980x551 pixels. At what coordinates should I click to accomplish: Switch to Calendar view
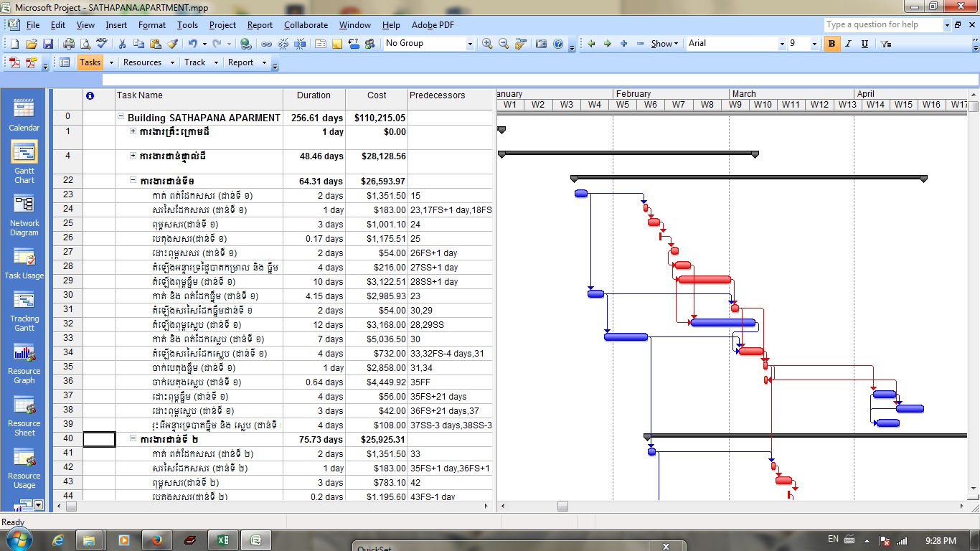pyautogui.click(x=24, y=115)
